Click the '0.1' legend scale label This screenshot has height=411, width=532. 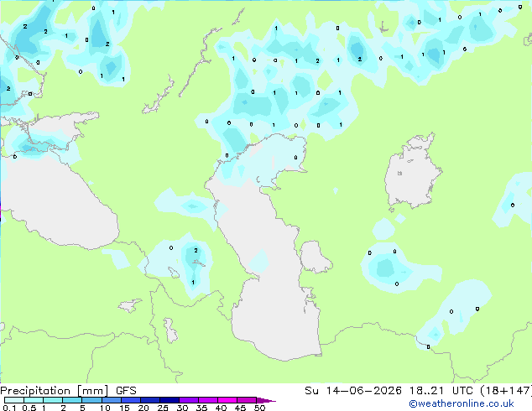[9, 408]
